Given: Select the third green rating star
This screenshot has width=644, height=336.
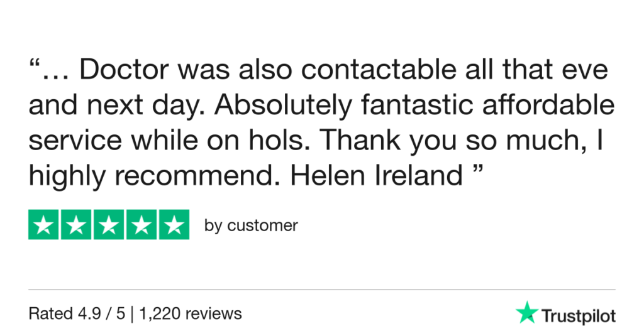Looking at the screenshot, I should coord(109,225).
